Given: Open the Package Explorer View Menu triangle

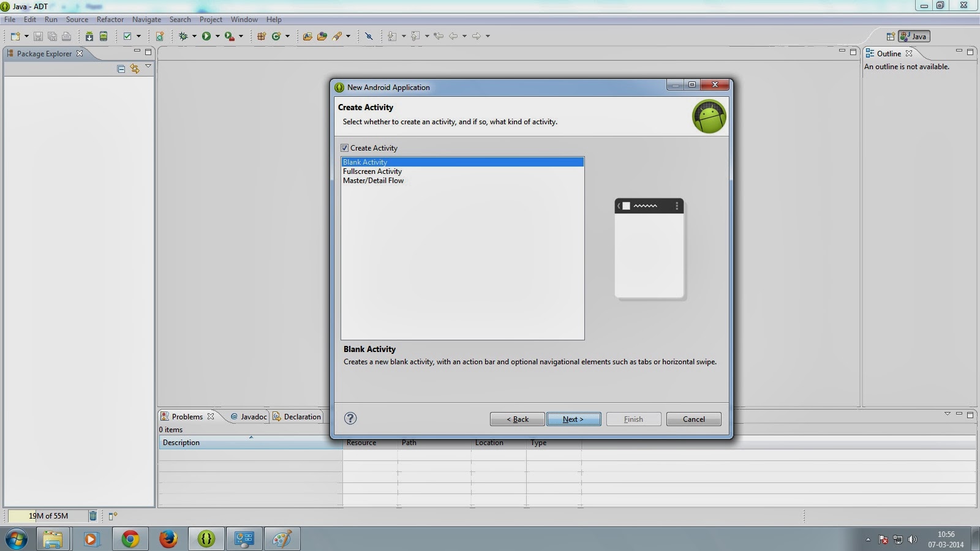Looking at the screenshot, I should (x=148, y=67).
